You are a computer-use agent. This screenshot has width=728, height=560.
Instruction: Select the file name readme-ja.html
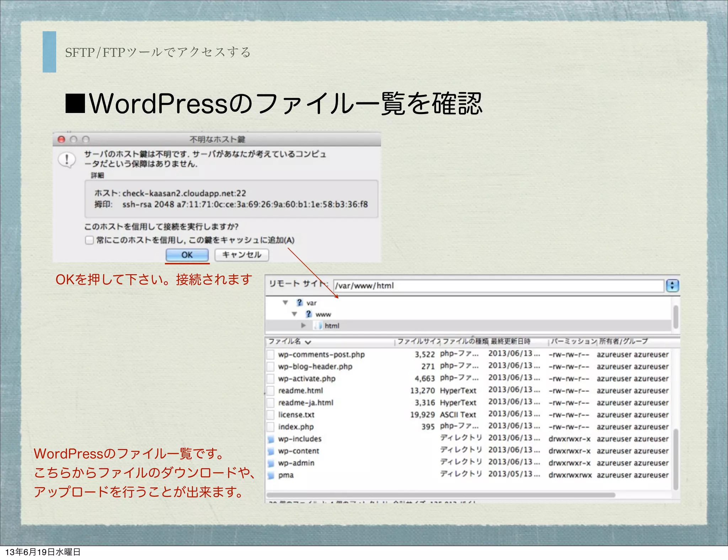coord(306,403)
